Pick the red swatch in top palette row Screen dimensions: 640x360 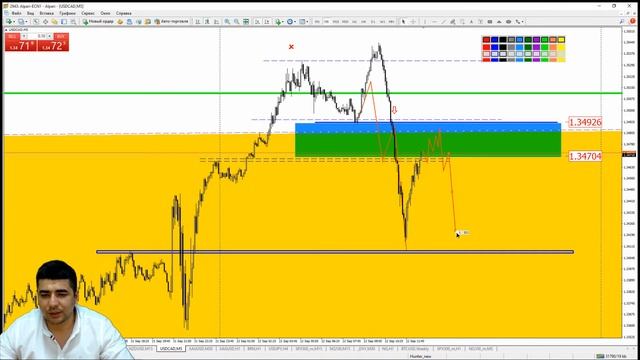click(486, 40)
